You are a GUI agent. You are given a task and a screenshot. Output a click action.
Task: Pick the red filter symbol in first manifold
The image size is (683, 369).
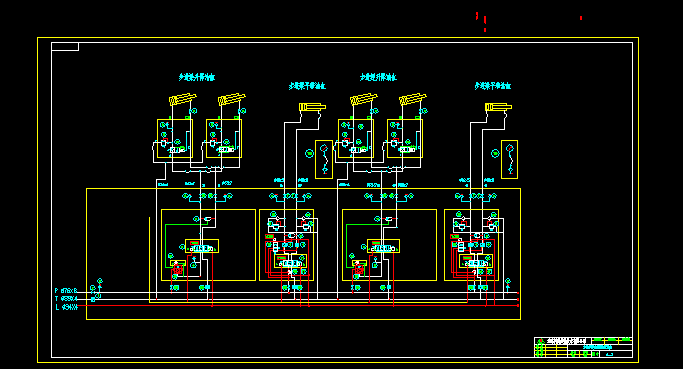pos(177,269)
